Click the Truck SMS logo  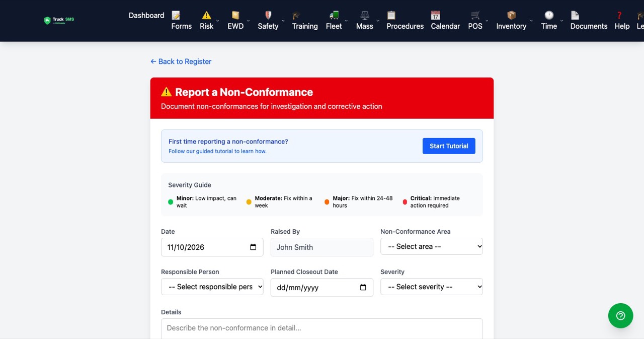(59, 21)
